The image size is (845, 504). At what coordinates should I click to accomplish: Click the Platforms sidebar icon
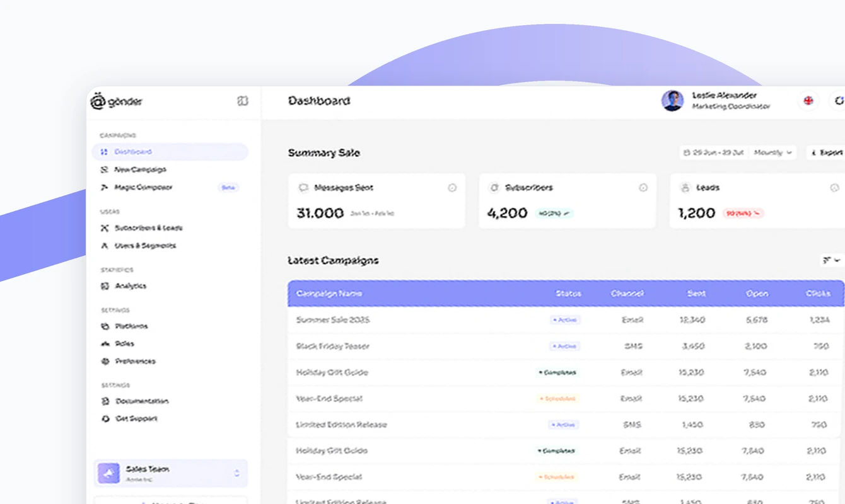coord(105,326)
